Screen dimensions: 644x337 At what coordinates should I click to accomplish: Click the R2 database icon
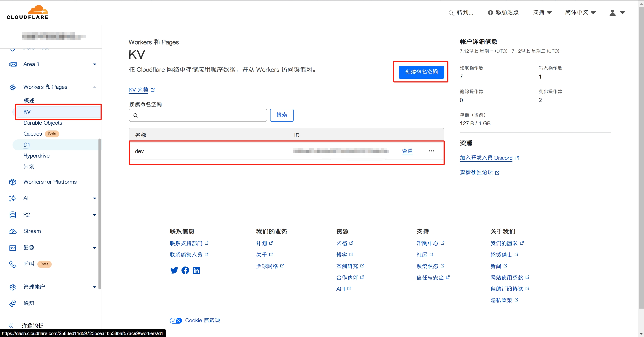(x=13, y=215)
